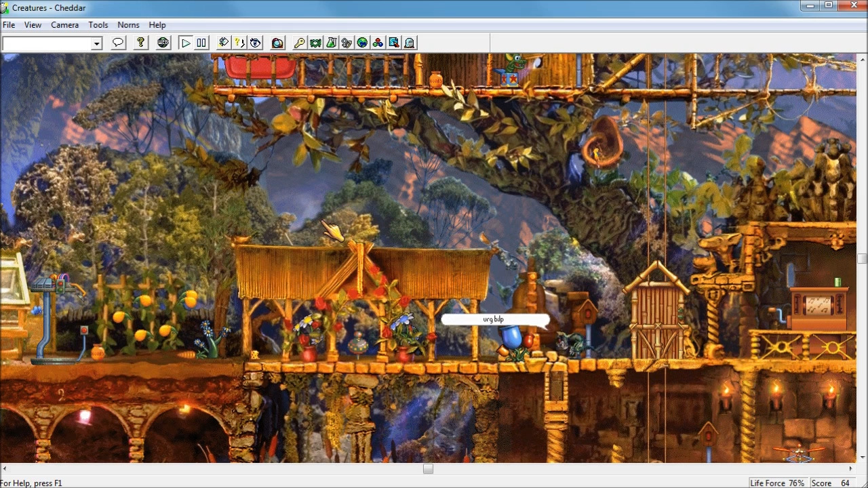This screenshot has width=868, height=488.
Task: Click the play button in the toolbar
Action: coord(185,43)
